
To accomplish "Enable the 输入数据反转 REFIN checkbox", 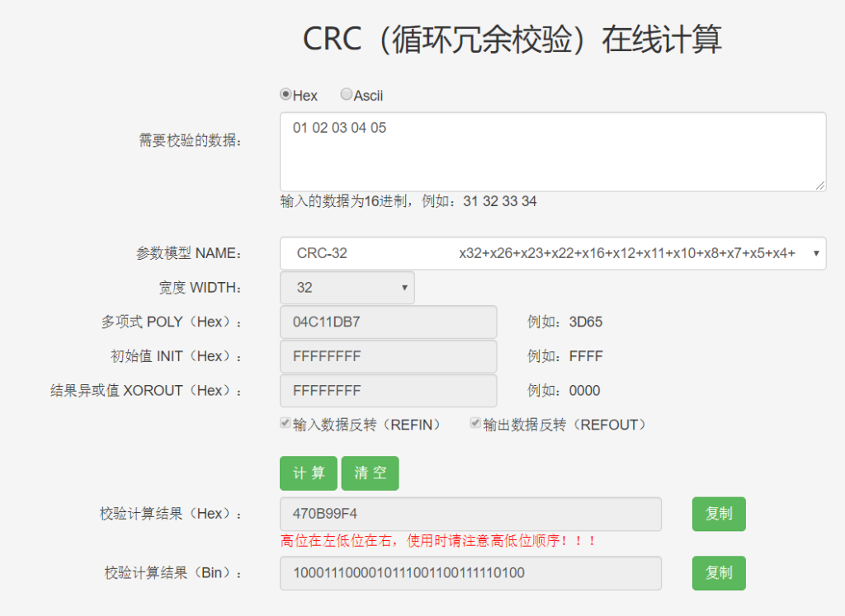I will point(284,422).
